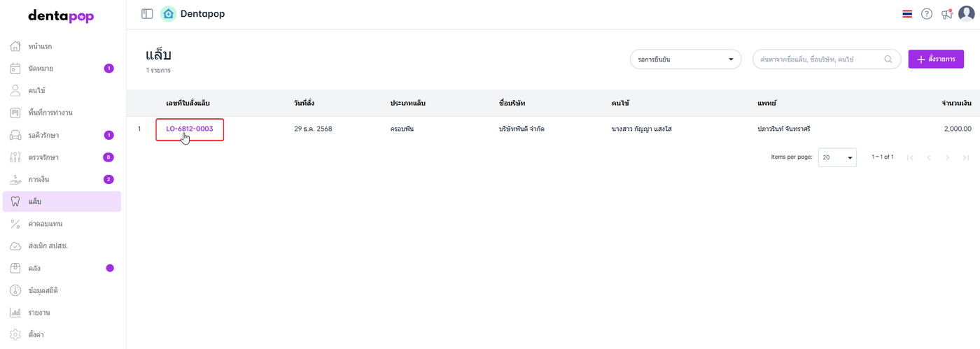
Task: Click the สั่งรายการ purple button
Action: [936, 59]
